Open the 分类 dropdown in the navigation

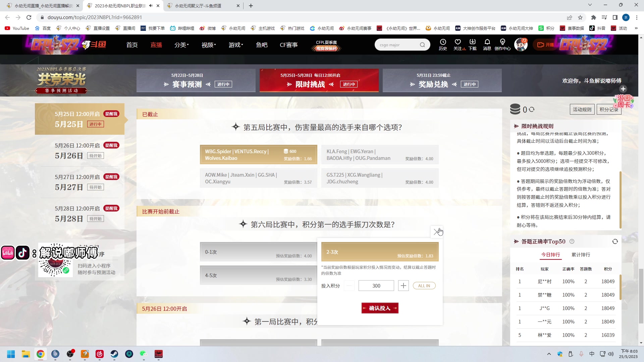(181, 45)
